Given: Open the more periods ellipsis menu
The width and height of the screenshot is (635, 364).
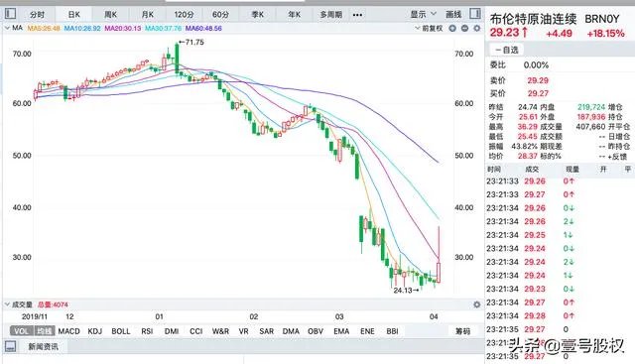Looking at the screenshot, I should tap(357, 15).
